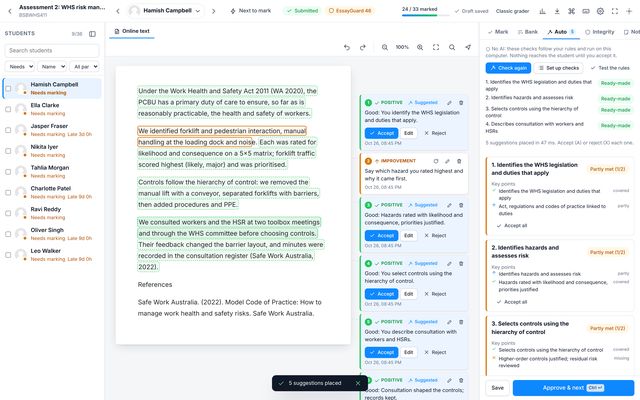This screenshot has width=640, height=400.
Task: Tick Leo Walker's checkbox
Action: (8, 255)
